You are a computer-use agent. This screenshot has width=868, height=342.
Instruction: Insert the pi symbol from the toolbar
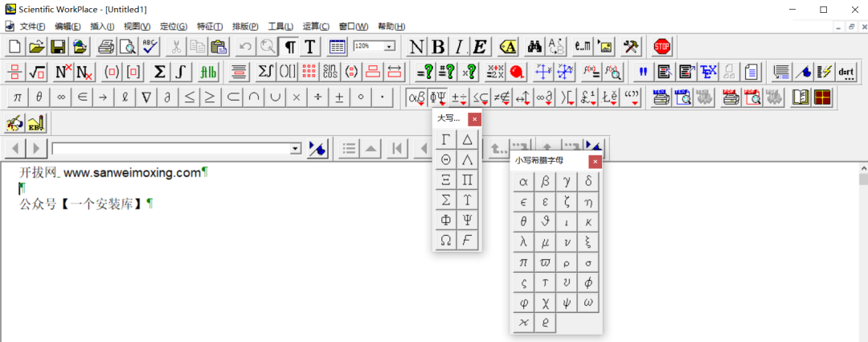click(18, 97)
